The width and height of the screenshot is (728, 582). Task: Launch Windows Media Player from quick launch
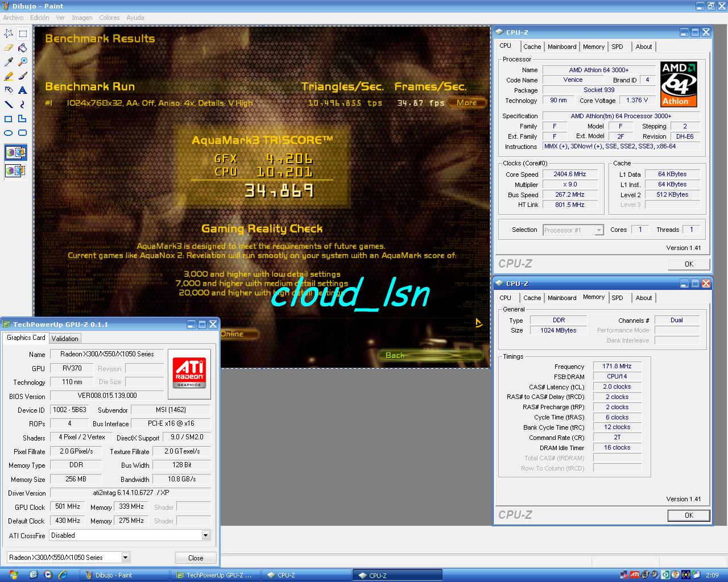tap(48, 575)
